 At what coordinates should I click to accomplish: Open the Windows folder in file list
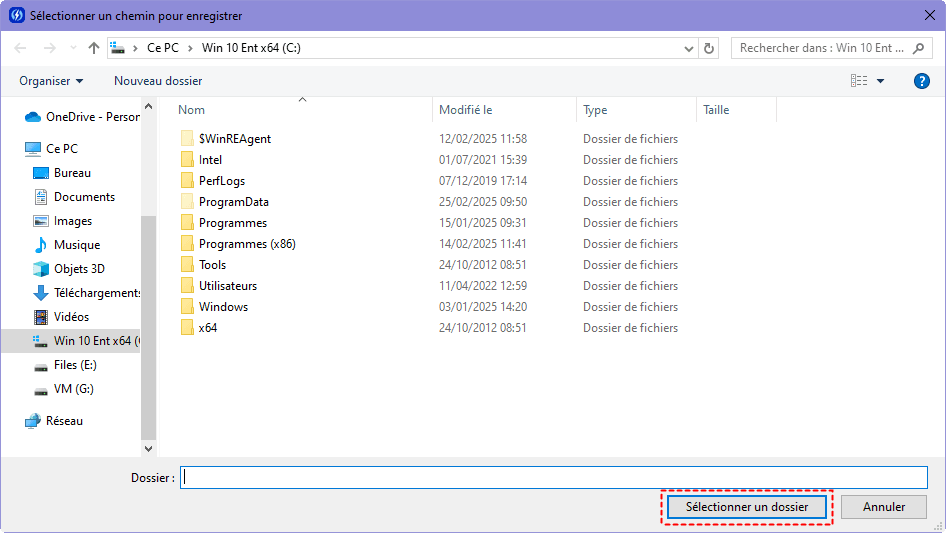222,307
